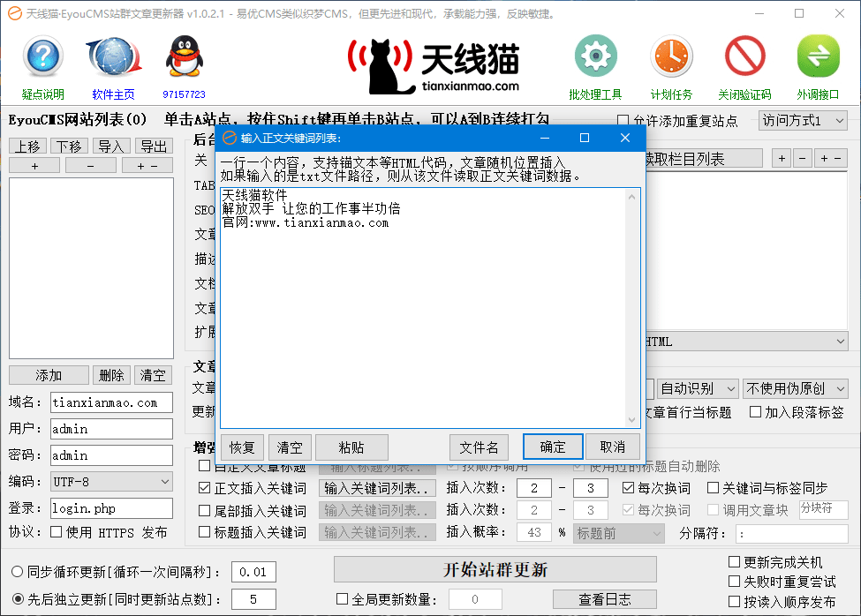Open the 自动识别 dropdown
Image resolution: width=861 pixels, height=616 pixels.
click(x=698, y=389)
